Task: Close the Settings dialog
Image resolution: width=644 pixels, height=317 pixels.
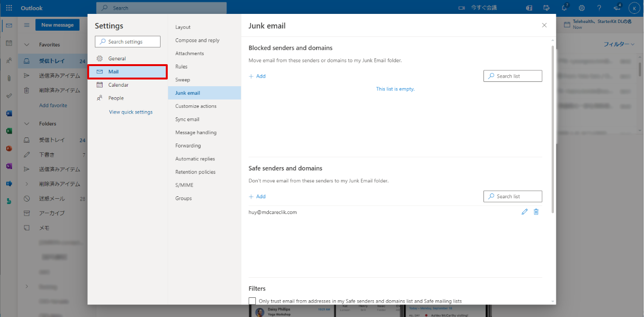Action: (544, 25)
